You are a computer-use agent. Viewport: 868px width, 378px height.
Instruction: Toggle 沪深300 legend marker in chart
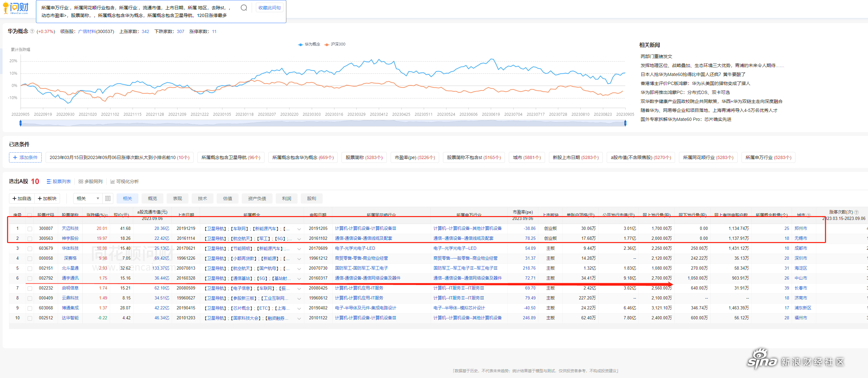click(326, 45)
